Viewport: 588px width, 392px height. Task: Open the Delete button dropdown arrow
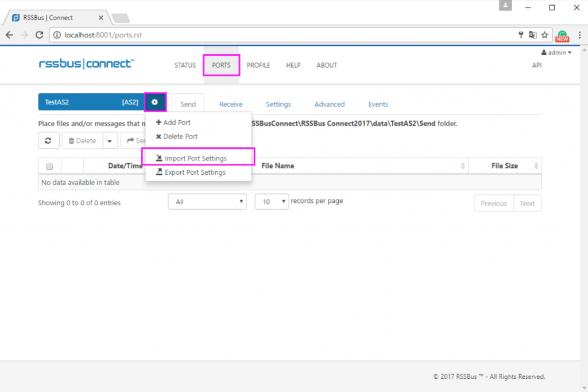click(x=110, y=141)
